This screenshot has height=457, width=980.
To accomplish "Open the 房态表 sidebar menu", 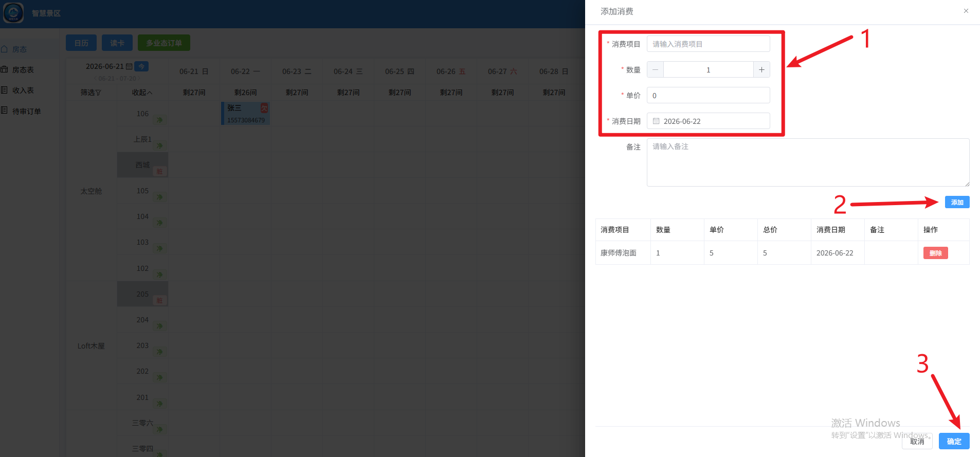I will click(28, 70).
